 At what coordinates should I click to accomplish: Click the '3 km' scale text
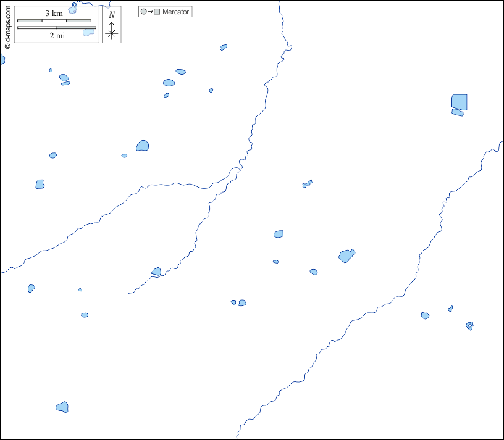pyautogui.click(x=54, y=13)
